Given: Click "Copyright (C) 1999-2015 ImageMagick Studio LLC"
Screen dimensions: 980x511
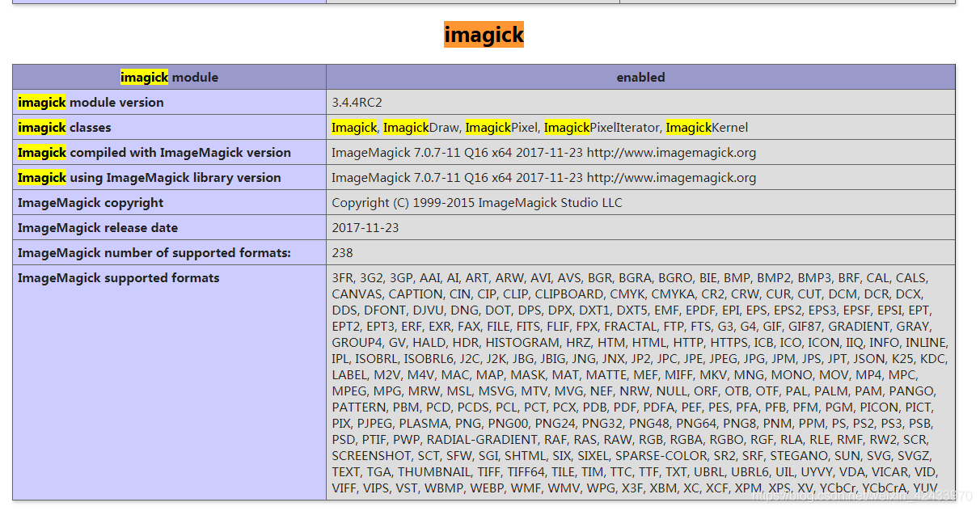Looking at the screenshot, I should click(477, 203).
